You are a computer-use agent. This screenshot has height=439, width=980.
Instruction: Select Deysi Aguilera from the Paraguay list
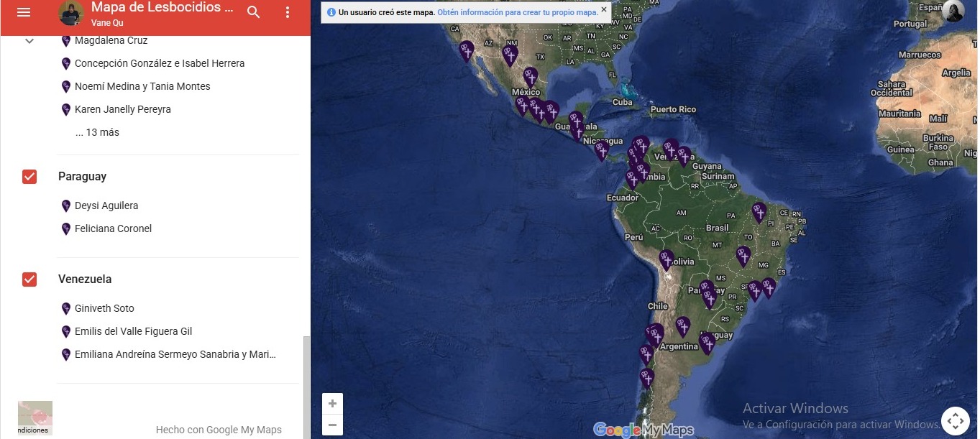click(106, 205)
